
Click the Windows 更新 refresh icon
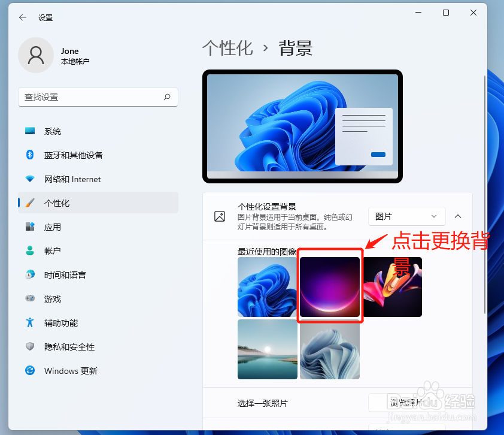pos(30,370)
